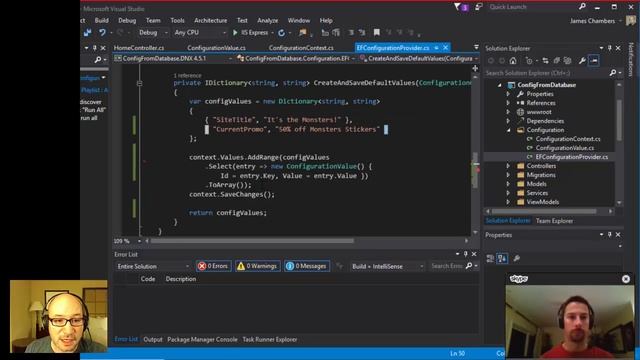Click the feedback icon beside Quick Launch
Image resolution: width=640 pixels, height=360 pixels.
pyautogui.click(x=478, y=7)
